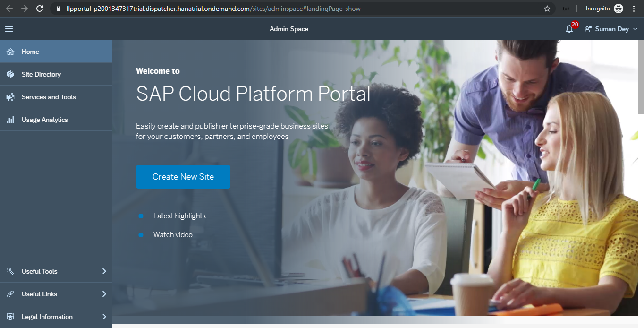Click the Useful Tools wrench icon
This screenshot has width=644, height=328.
[10, 271]
